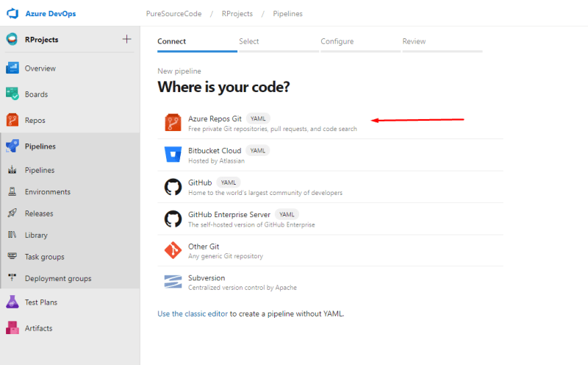Click the Azure DevOps logo icon
This screenshot has height=365, width=588.
pyautogui.click(x=12, y=13)
